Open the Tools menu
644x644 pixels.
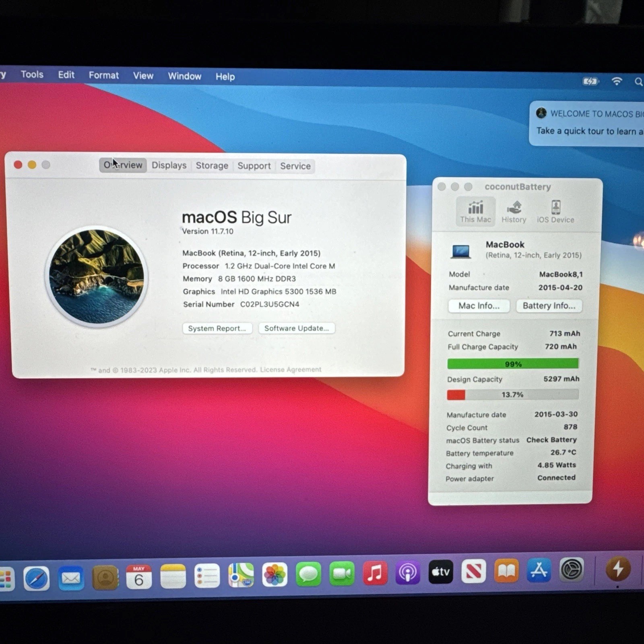(32, 74)
